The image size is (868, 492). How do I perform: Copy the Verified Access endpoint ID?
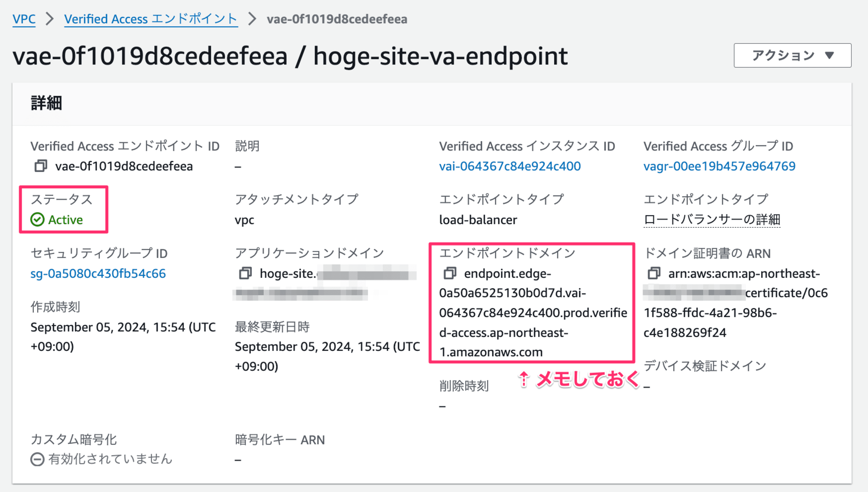(x=41, y=166)
